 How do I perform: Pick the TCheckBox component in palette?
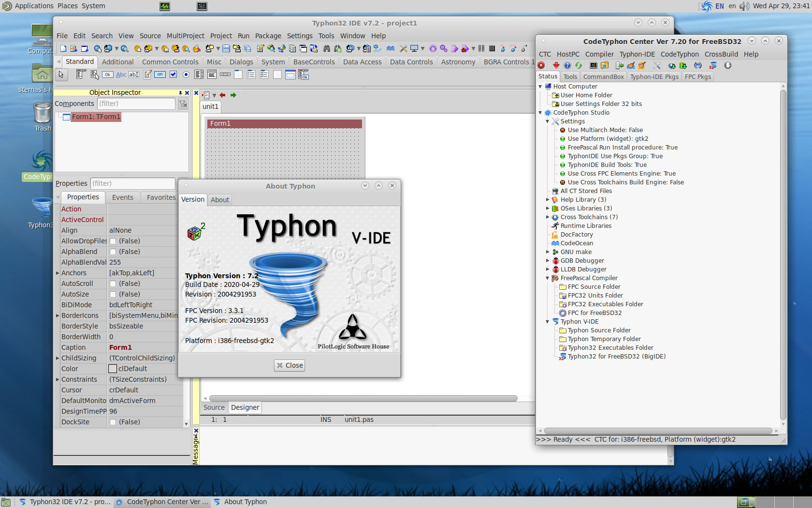pos(173,75)
